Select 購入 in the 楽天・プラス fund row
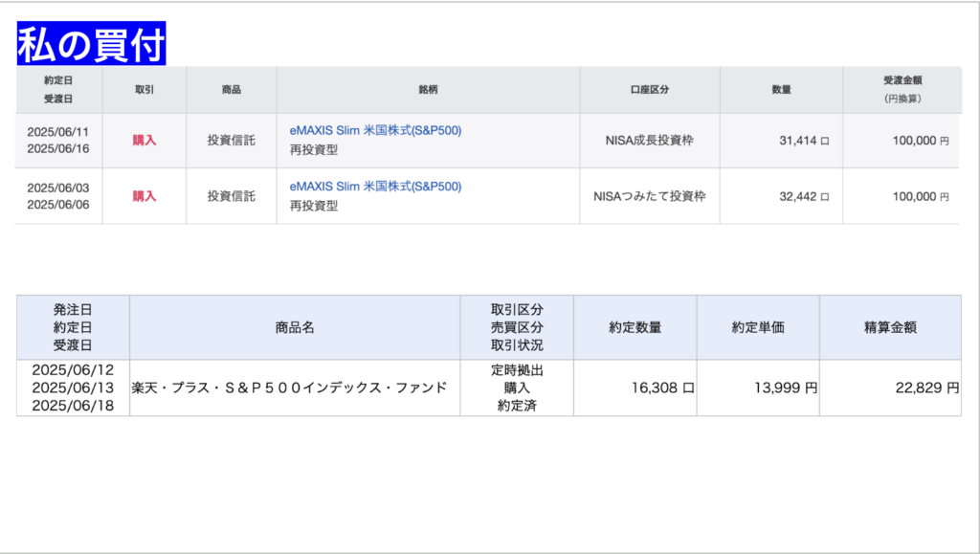 517,388
